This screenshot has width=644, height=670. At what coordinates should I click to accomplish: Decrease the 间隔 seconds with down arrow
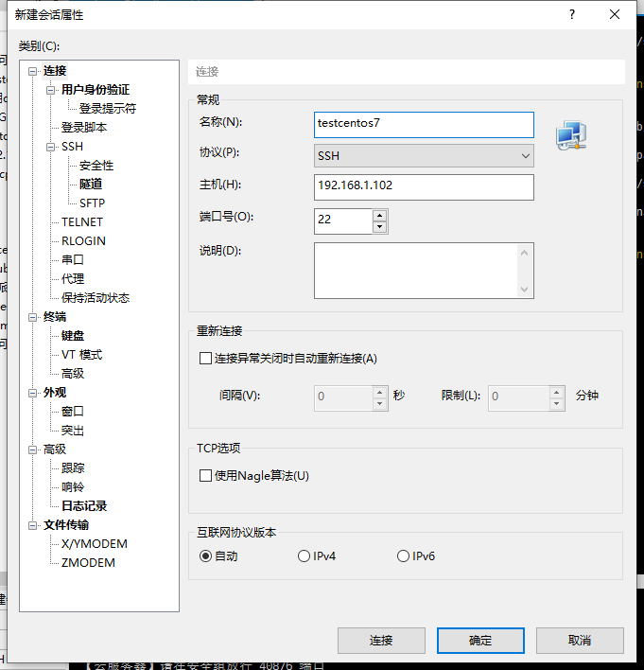(379, 404)
